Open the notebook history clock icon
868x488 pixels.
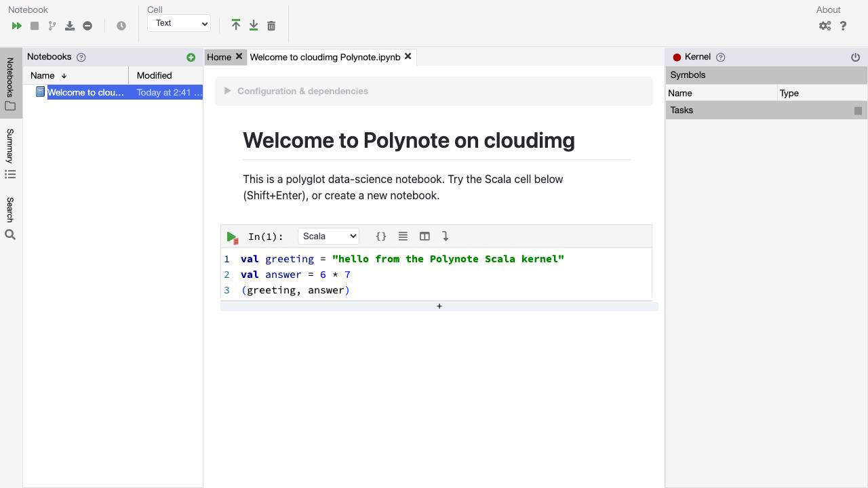pos(121,26)
